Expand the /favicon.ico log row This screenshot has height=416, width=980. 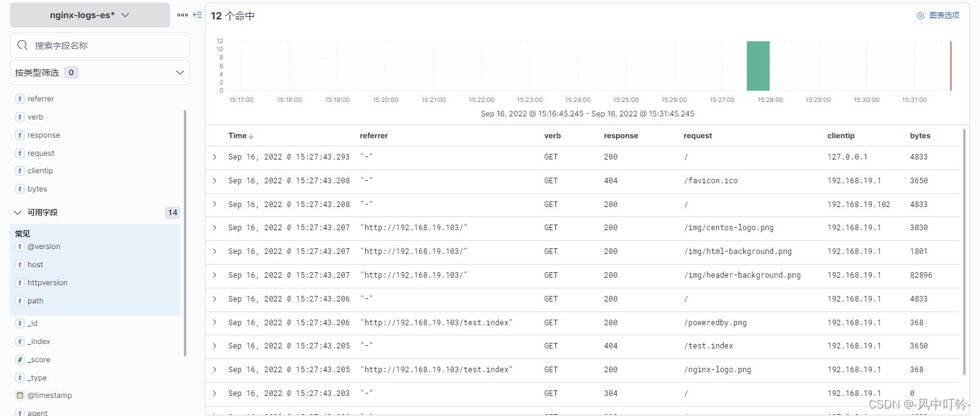(x=215, y=181)
